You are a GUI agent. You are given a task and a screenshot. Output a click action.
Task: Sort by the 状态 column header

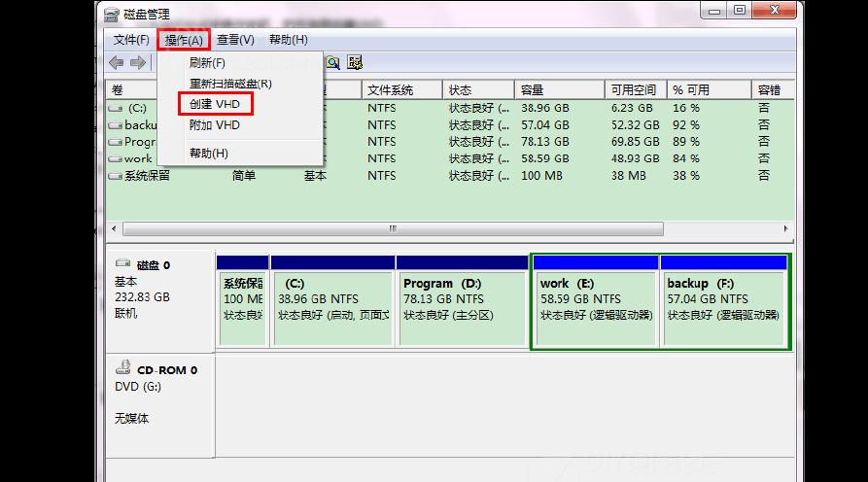click(x=478, y=89)
